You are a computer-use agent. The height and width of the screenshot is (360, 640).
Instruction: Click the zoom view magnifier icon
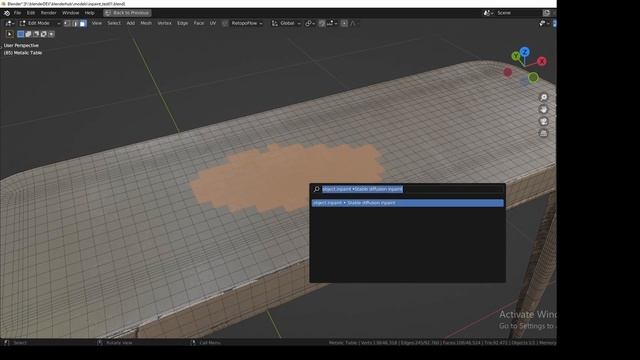click(x=544, y=97)
